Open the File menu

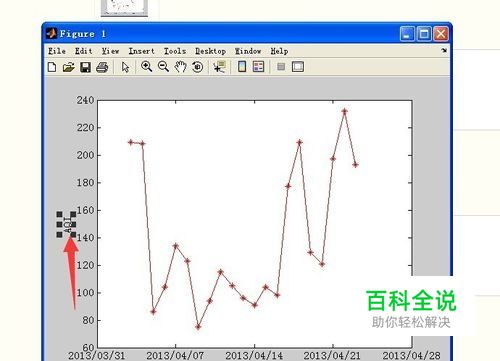pyautogui.click(x=57, y=51)
